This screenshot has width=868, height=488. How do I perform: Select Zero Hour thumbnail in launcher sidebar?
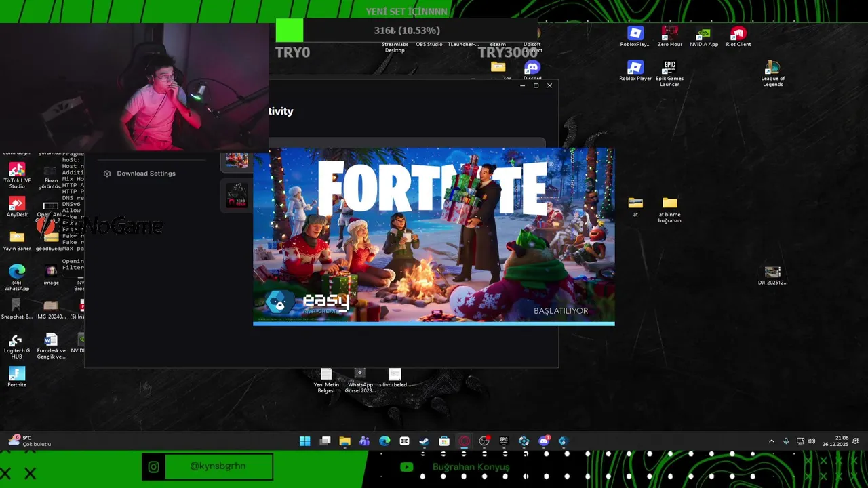[237, 195]
